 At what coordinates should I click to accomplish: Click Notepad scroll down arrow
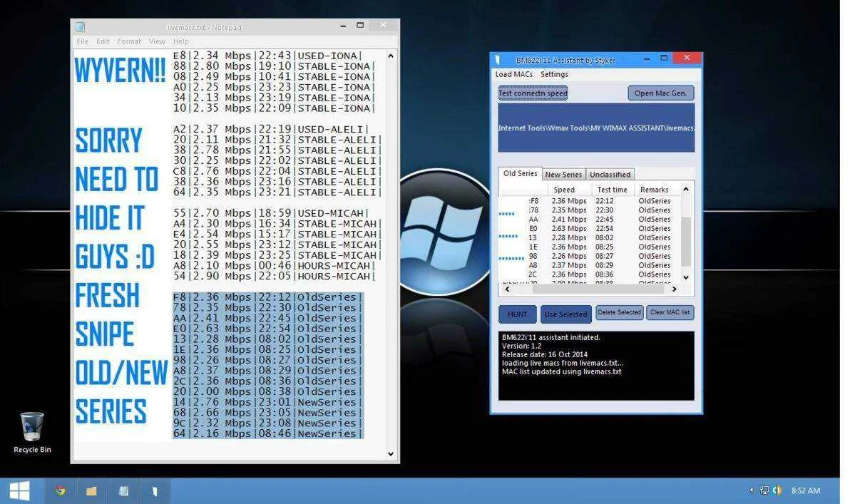point(391,453)
